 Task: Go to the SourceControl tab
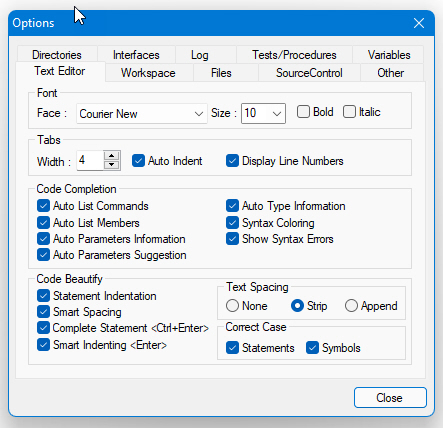pyautogui.click(x=309, y=73)
